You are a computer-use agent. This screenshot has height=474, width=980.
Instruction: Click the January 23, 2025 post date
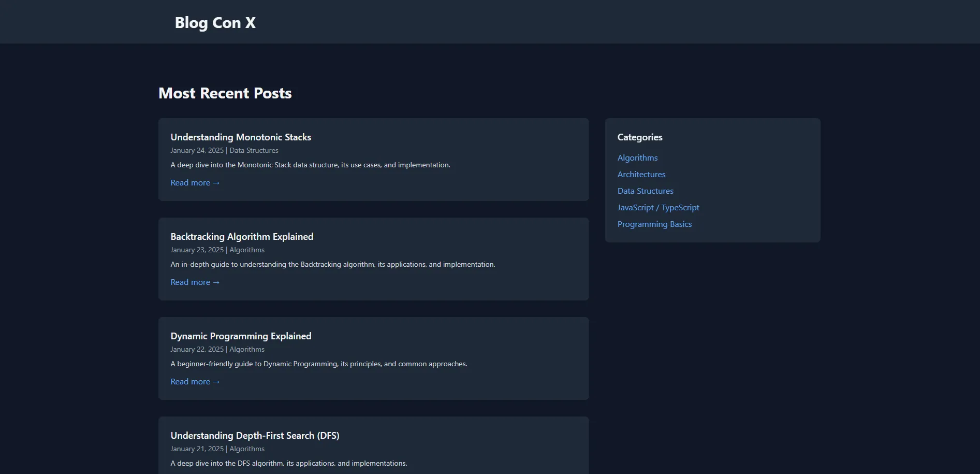(x=197, y=250)
